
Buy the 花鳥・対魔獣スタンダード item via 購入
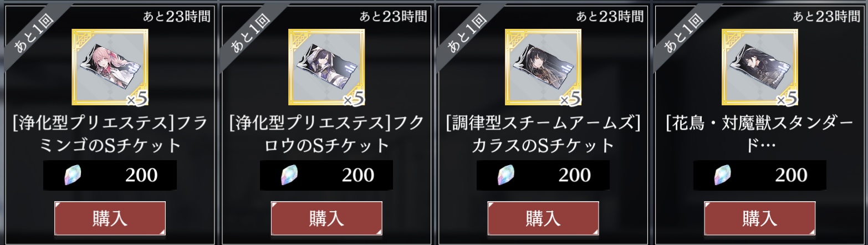[x=760, y=218]
